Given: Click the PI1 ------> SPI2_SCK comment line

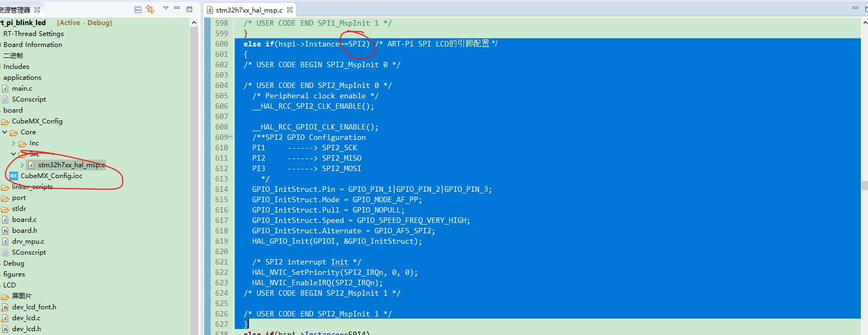Looking at the screenshot, I should 305,148.
